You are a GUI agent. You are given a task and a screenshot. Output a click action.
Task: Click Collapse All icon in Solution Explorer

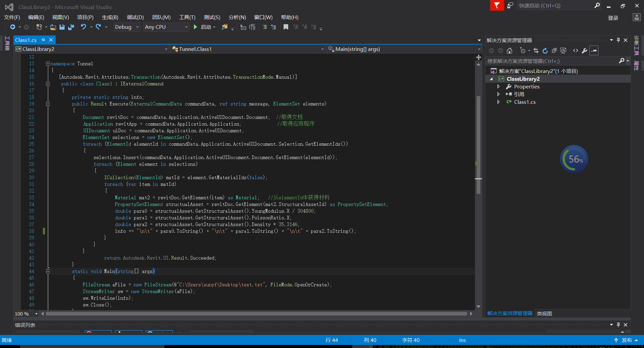(x=554, y=51)
